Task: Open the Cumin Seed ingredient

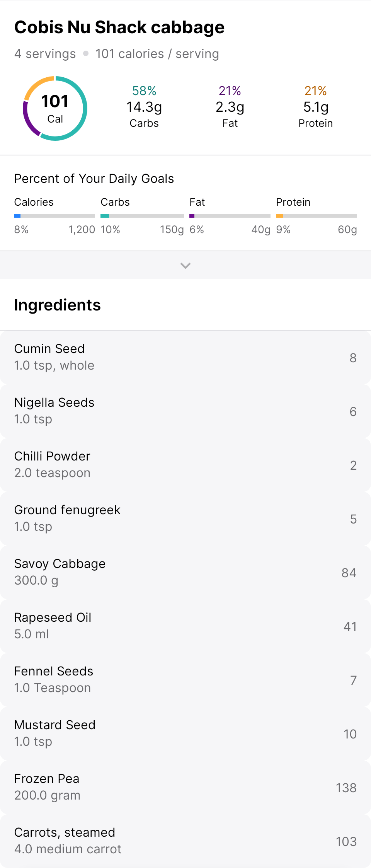Action: pyautogui.click(x=185, y=357)
